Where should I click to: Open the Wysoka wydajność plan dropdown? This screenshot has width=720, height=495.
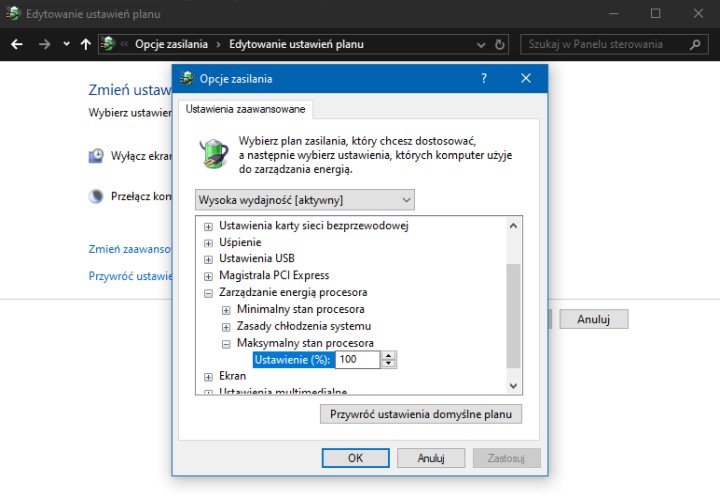(305, 200)
